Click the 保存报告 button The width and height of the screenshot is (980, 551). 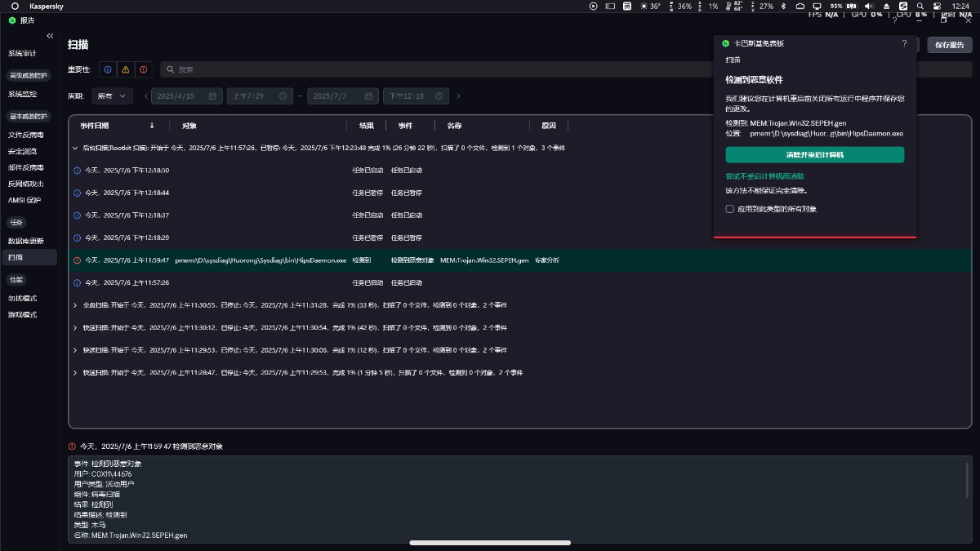[949, 45]
